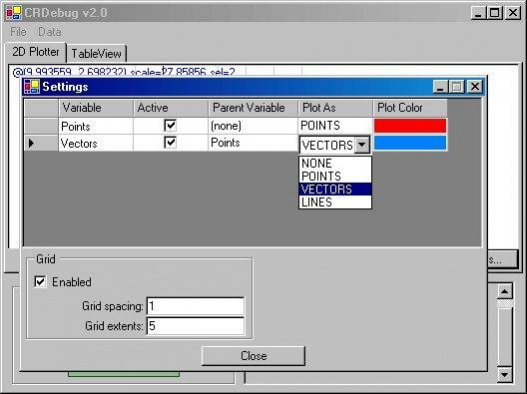Click the Close button in Settings
This screenshot has width=527, height=394.
(x=253, y=356)
